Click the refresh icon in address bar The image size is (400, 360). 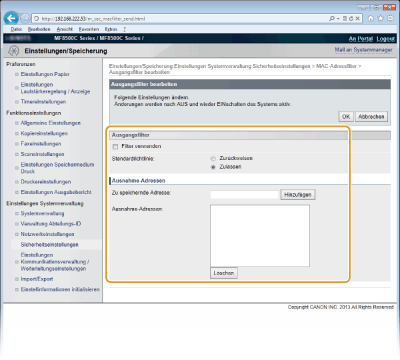[351, 19]
